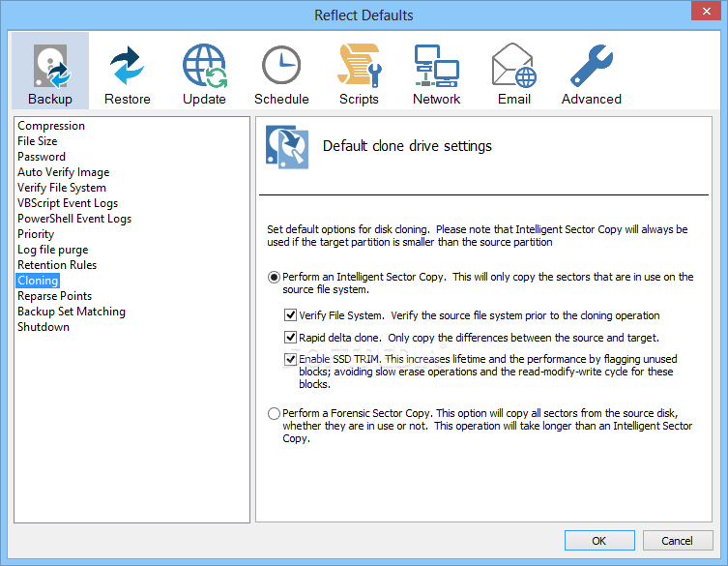Open the Network computers icon

[436, 66]
